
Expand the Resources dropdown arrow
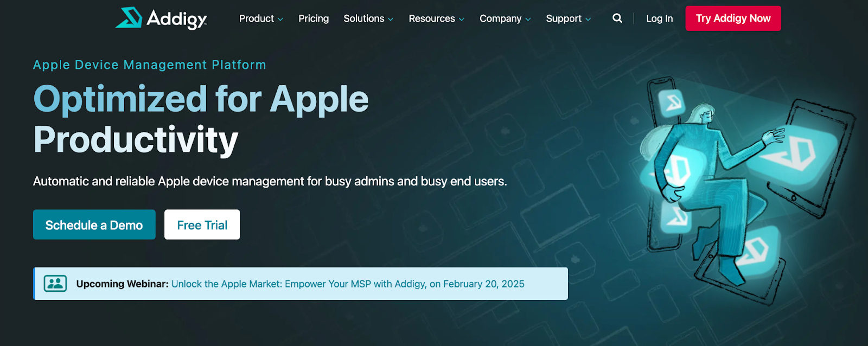[462, 20]
